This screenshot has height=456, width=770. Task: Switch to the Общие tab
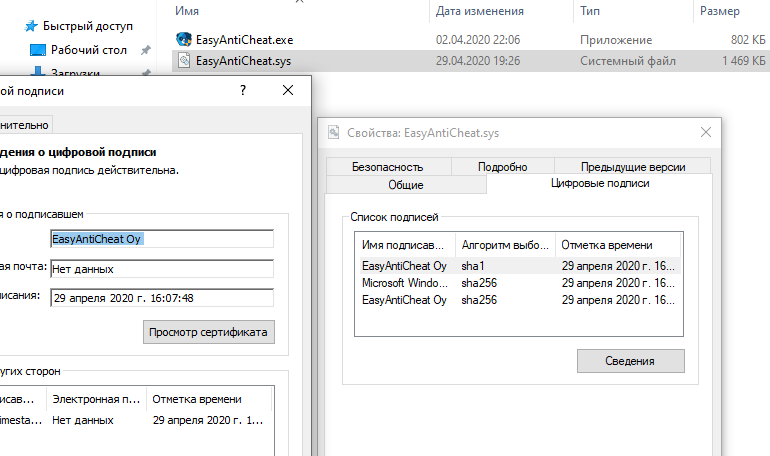click(405, 185)
